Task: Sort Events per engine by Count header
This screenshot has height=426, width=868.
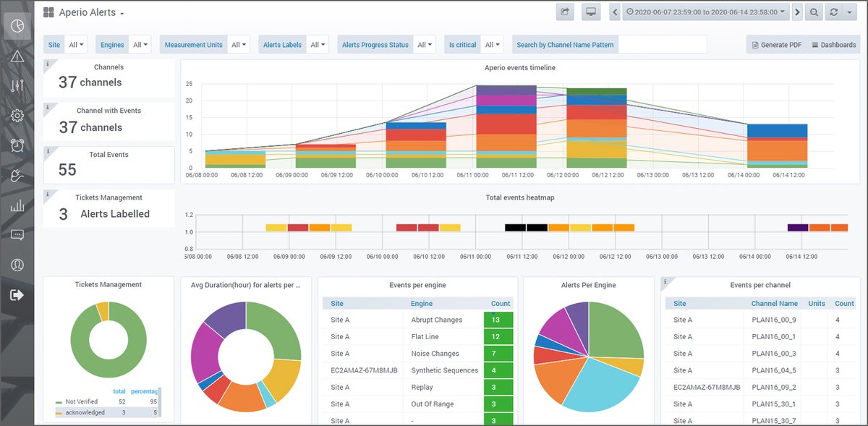Action: [x=501, y=304]
